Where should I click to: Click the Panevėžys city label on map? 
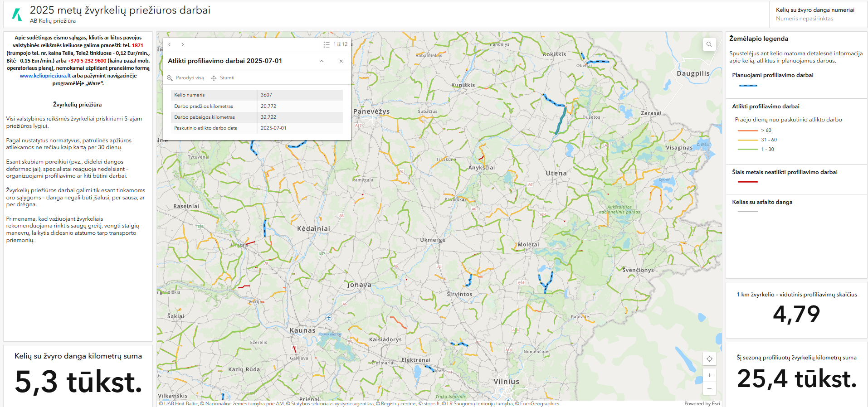tap(371, 111)
